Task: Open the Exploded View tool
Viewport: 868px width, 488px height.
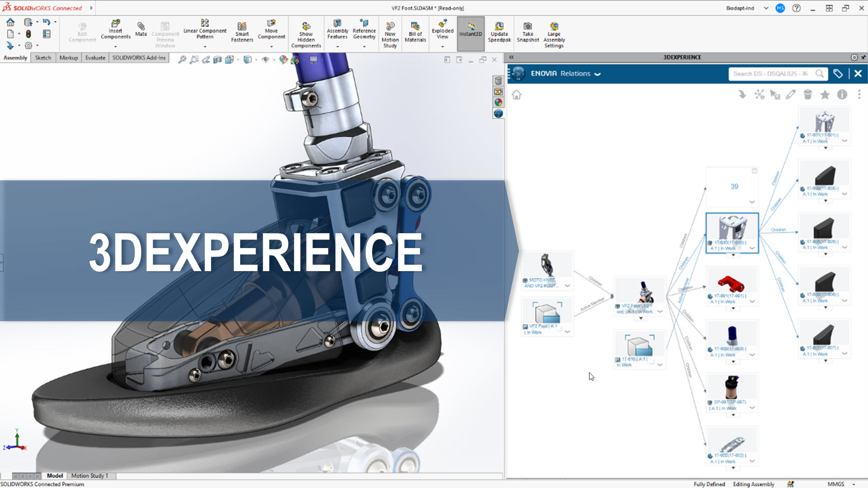Action: coord(442,32)
